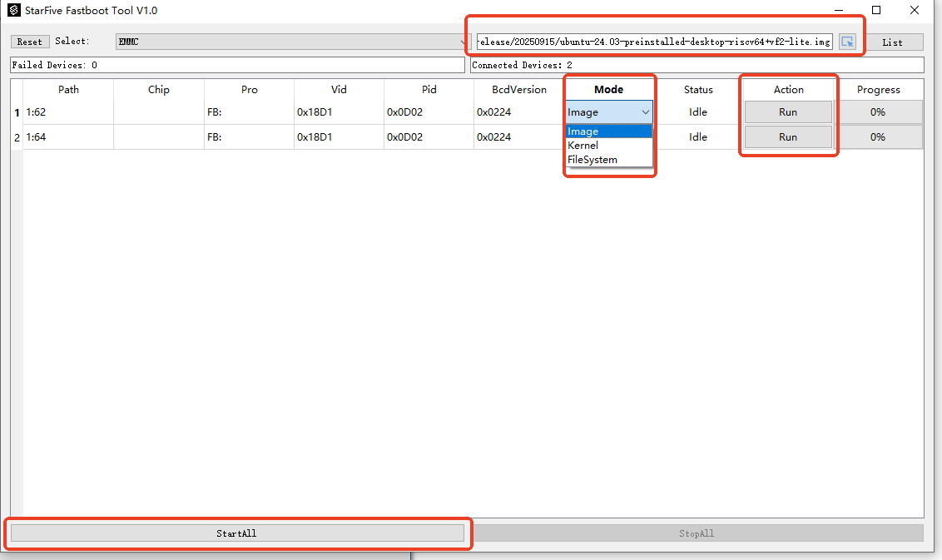The image size is (942, 560).
Task: Select row header number 2
Action: pyautogui.click(x=17, y=137)
